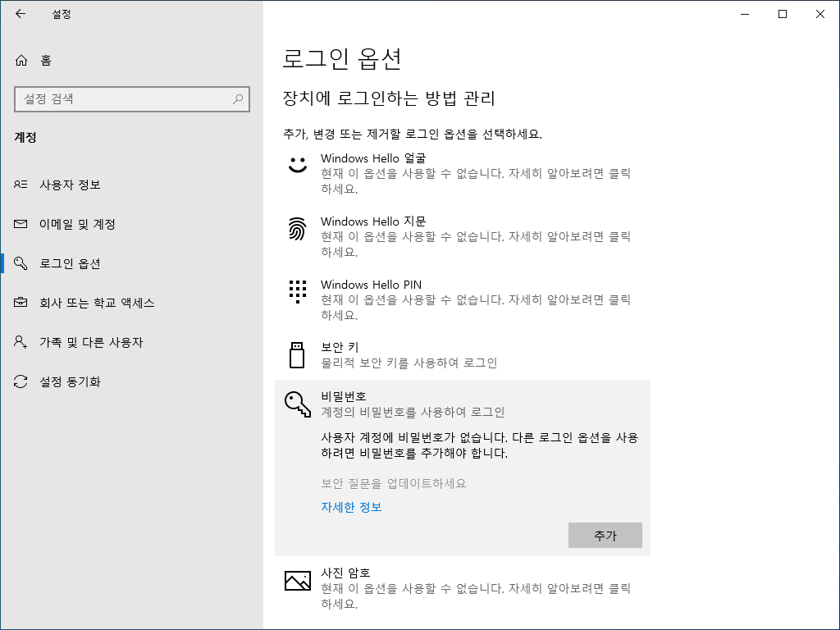The height and width of the screenshot is (630, 840).
Task: Click the search magnifier icon
Action: point(238,99)
